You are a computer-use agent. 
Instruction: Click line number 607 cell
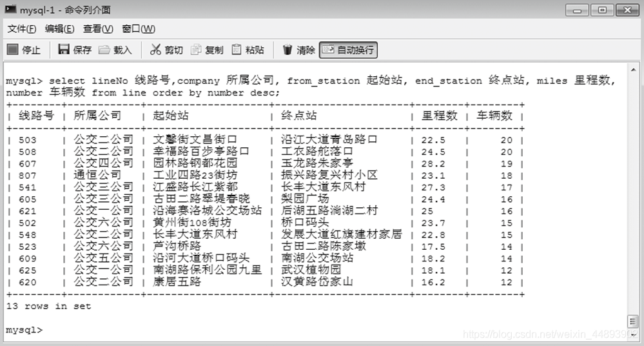28,164
